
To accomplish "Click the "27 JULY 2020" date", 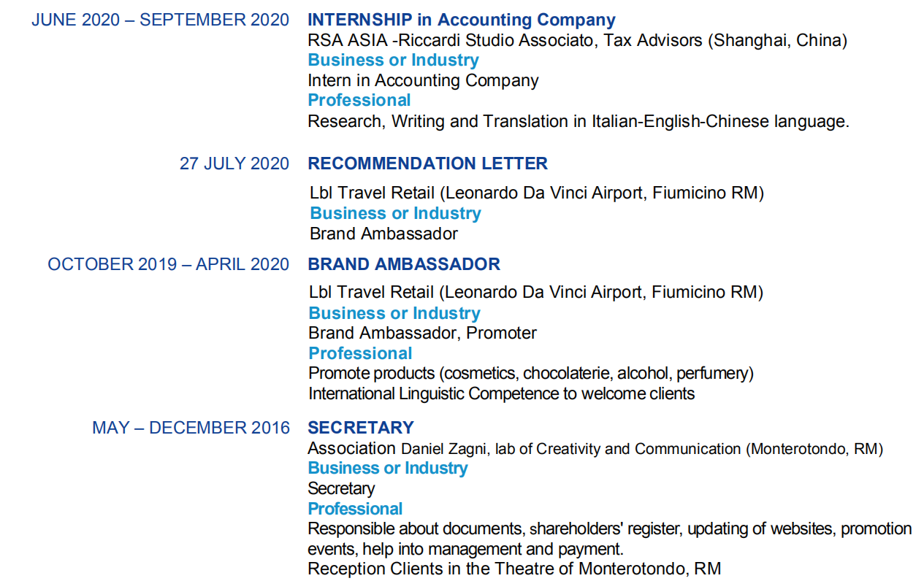I will 234,163.
